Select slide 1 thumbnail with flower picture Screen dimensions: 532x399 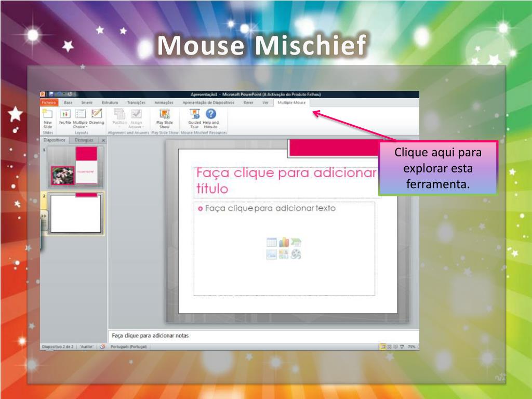point(76,167)
